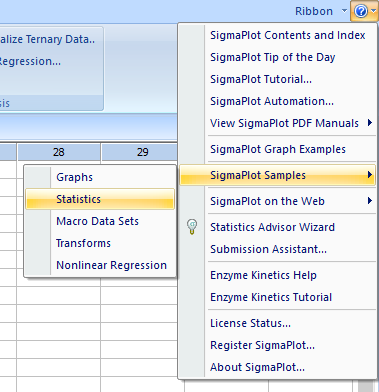The image size is (379, 392).
Task: Select Statistics in the Samples submenu
Action: pyautogui.click(x=100, y=199)
